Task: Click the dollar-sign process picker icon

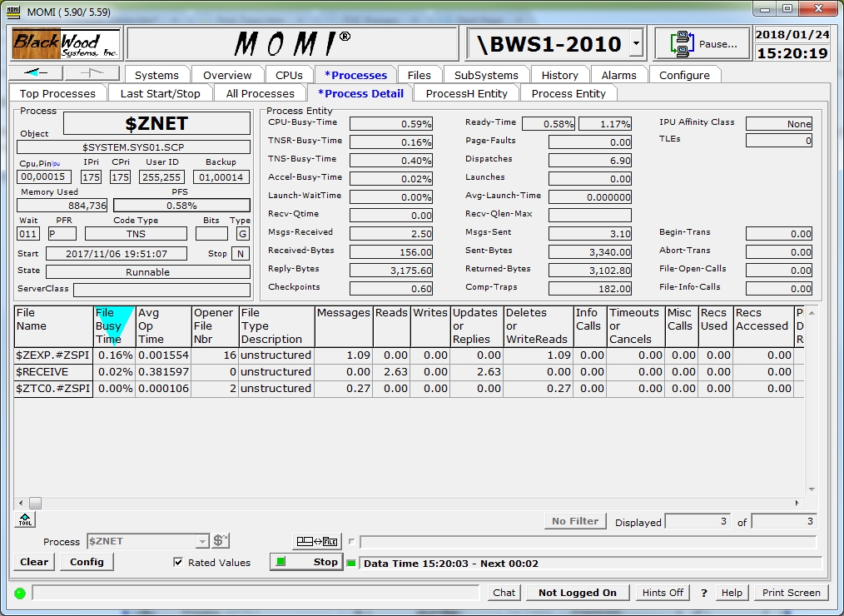Action: (x=221, y=541)
